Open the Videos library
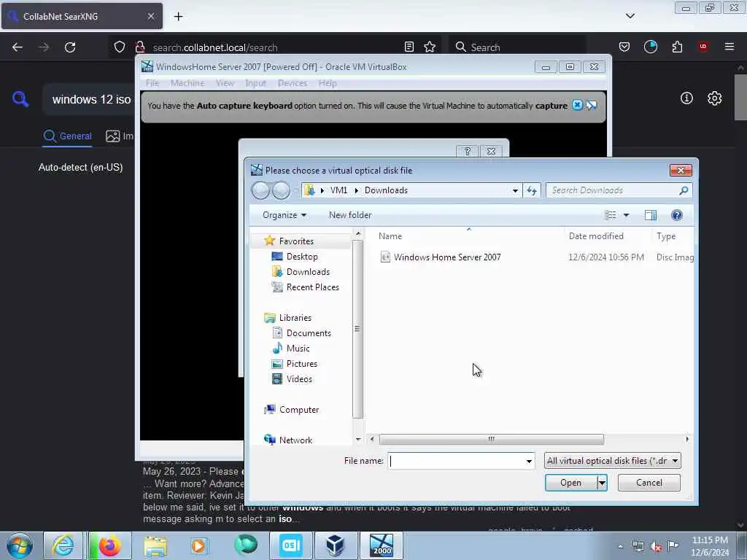 (299, 379)
